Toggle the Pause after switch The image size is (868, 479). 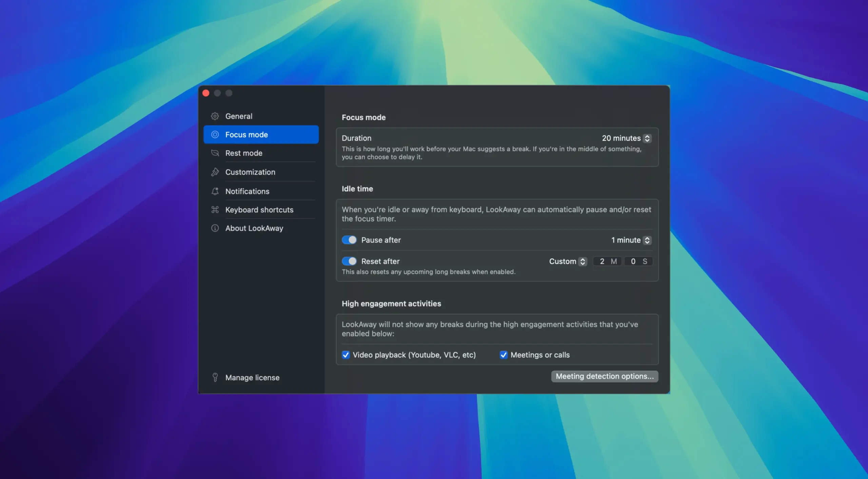349,240
